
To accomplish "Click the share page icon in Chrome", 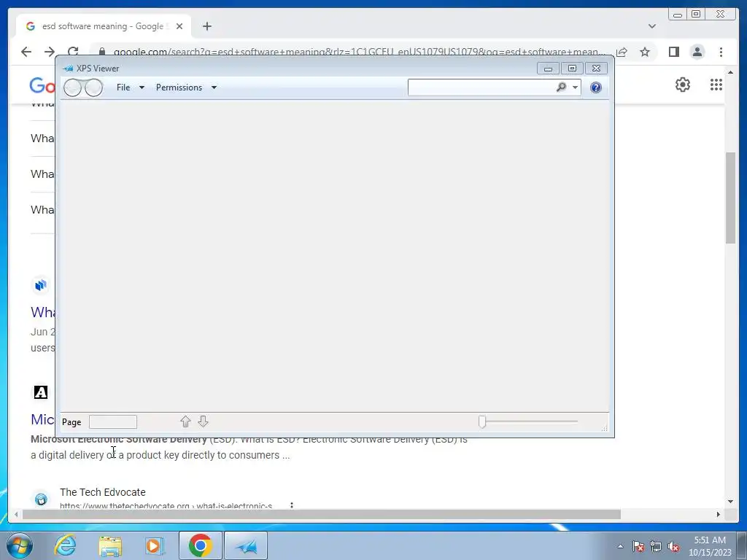I will coord(622,52).
